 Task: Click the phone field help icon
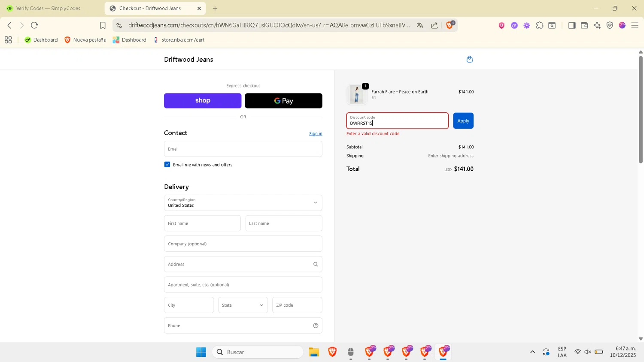(316, 326)
